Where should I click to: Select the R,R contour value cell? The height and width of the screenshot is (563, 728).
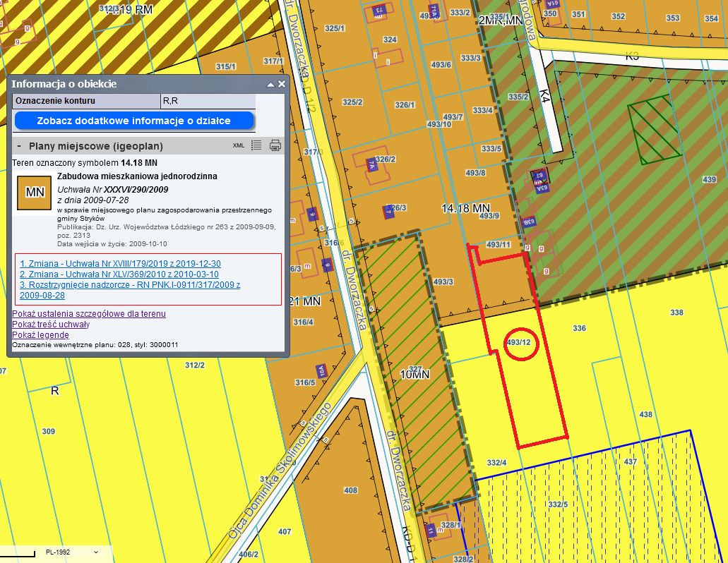pyautogui.click(x=208, y=101)
